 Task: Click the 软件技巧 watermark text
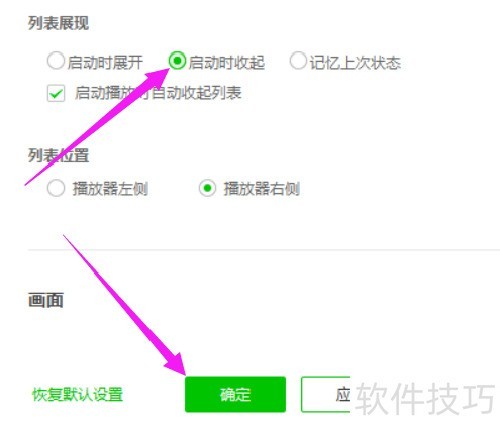click(425, 399)
